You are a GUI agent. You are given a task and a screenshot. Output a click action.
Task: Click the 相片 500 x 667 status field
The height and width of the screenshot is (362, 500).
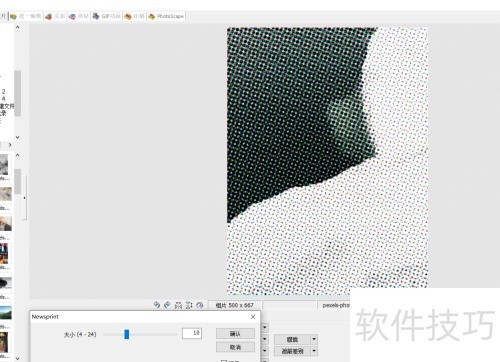235,305
